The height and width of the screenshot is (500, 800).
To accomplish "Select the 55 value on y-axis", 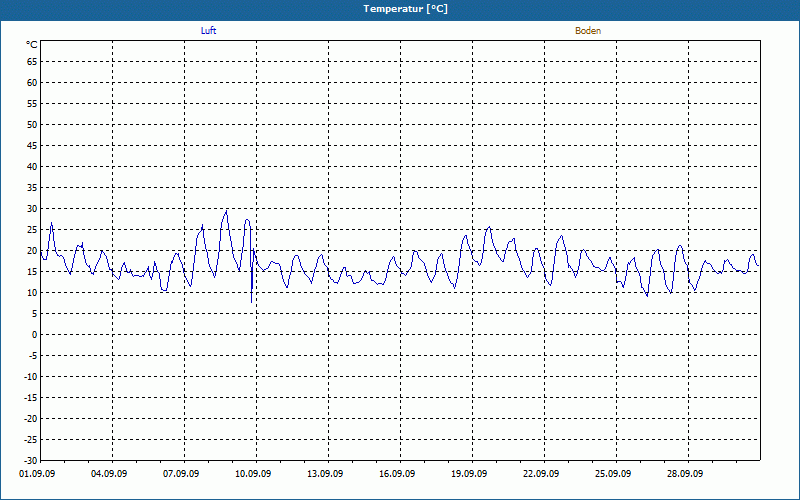I will coord(32,104).
